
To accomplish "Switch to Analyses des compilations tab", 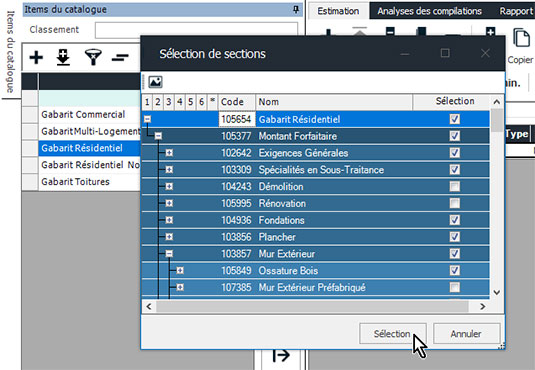I will tap(429, 11).
